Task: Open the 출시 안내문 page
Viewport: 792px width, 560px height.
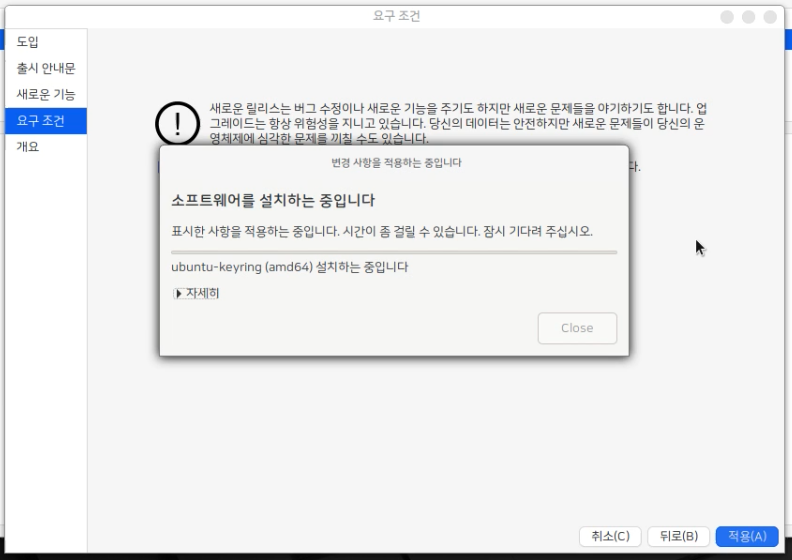Action: [x=45, y=68]
